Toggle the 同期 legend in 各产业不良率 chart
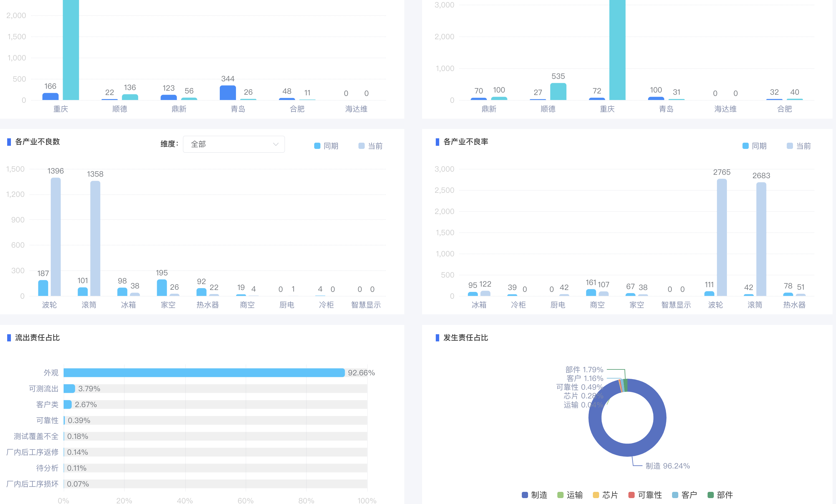The image size is (836, 504). (754, 146)
